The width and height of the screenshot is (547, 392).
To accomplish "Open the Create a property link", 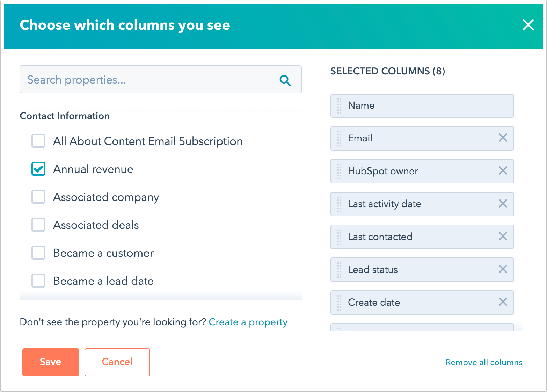I will tap(248, 322).
